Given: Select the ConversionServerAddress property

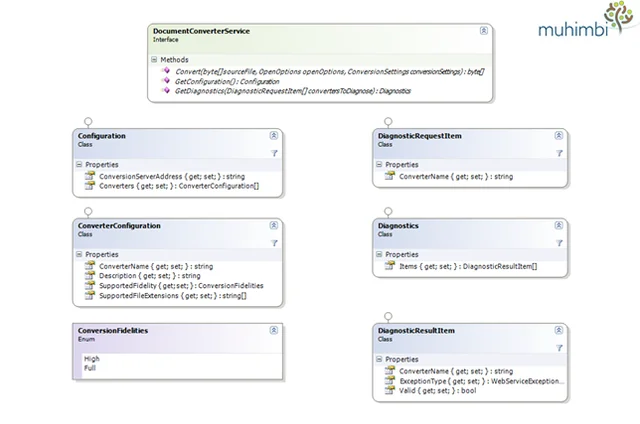Looking at the screenshot, I should click(x=172, y=176).
